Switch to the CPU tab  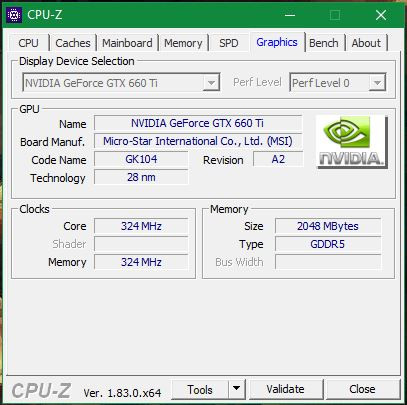pyautogui.click(x=29, y=43)
